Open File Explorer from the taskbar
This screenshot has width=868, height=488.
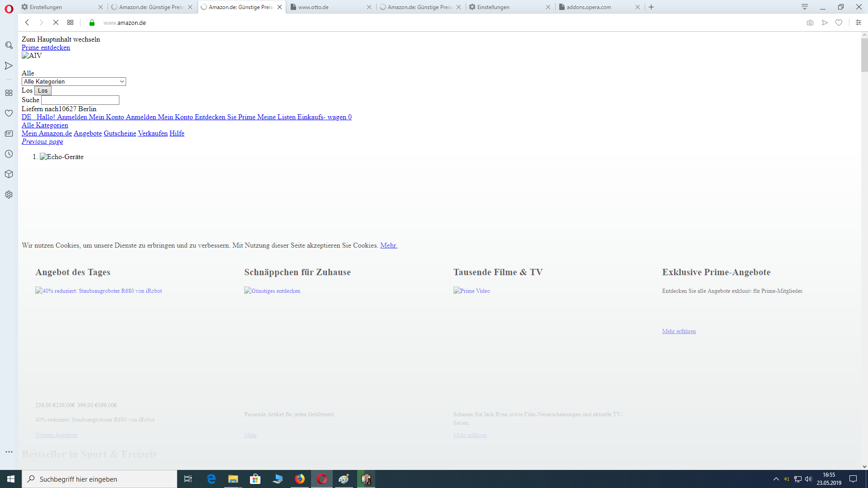tap(233, 479)
